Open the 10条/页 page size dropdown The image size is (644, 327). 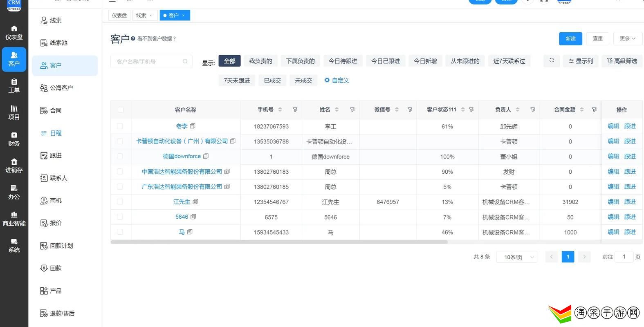tap(516, 257)
